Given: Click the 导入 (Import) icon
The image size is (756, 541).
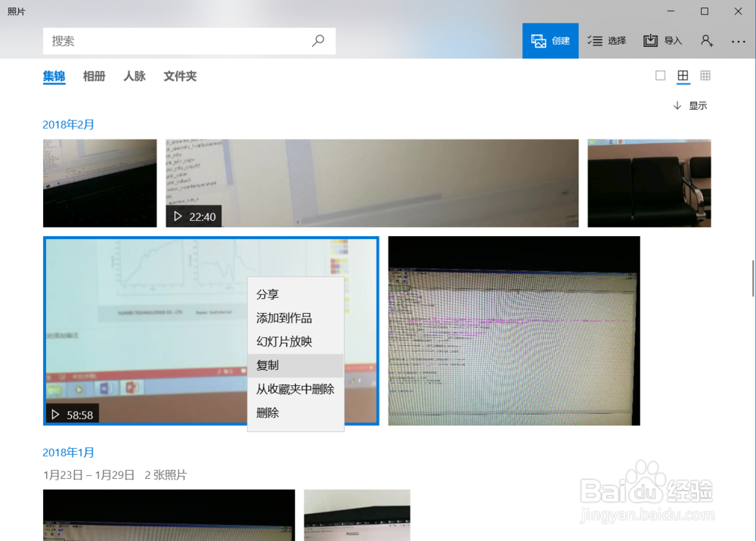Looking at the screenshot, I should click(651, 40).
